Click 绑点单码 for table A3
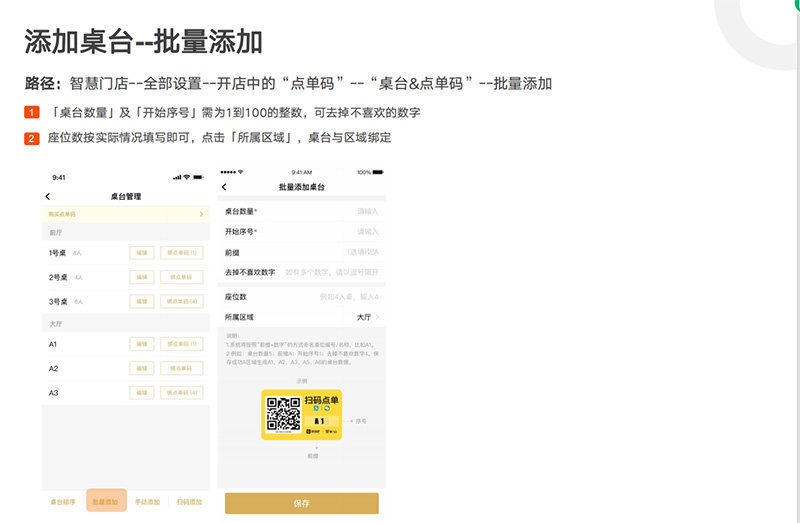This screenshot has width=800, height=523. click(182, 393)
